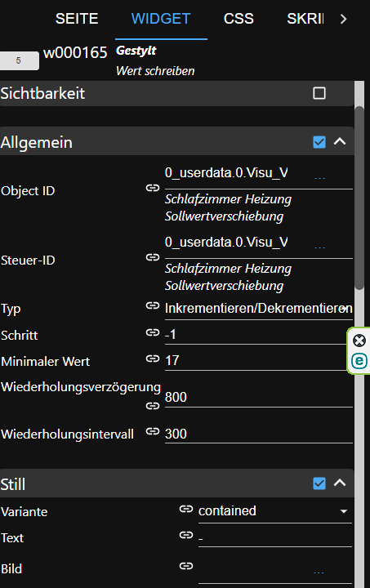Enable the Sichtbarkeit checkbox
Image resolution: width=370 pixels, height=588 pixels.
coord(319,93)
